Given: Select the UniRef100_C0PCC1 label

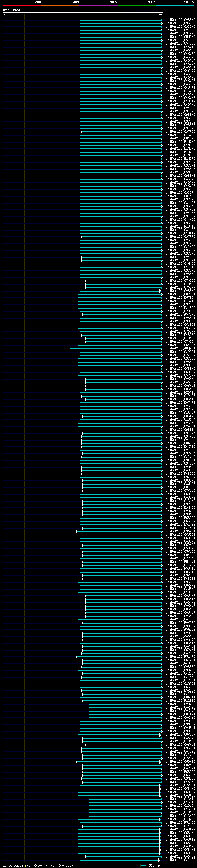Looking at the screenshot, I should pyautogui.click(x=180, y=294).
